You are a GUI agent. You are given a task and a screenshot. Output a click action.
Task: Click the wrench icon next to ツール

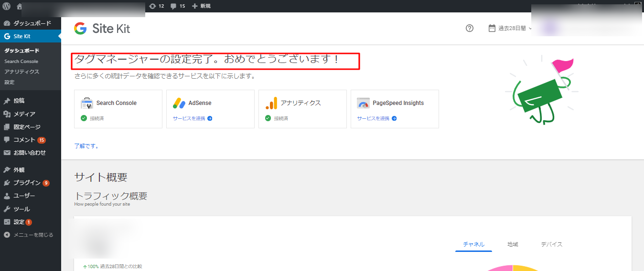(7, 209)
